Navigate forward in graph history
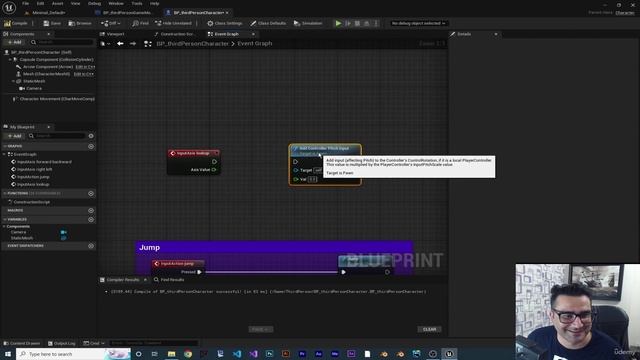This screenshot has height=360, width=640. (133, 43)
